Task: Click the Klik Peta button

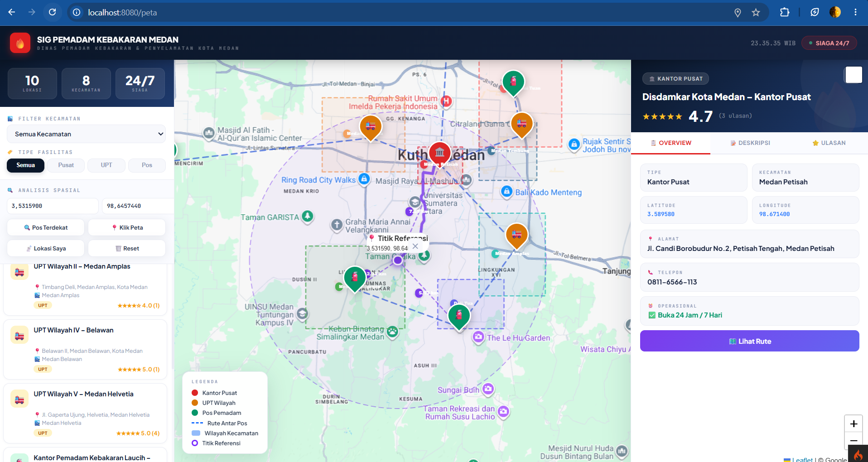Action: pos(127,227)
